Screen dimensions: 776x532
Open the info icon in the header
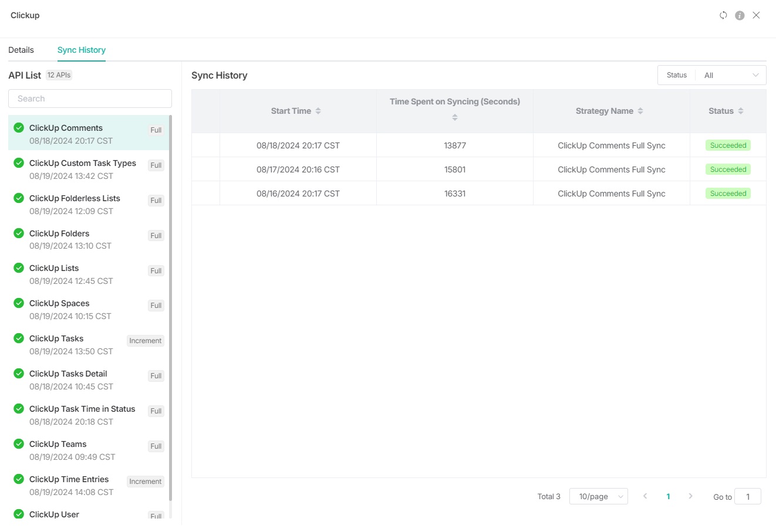coord(740,15)
